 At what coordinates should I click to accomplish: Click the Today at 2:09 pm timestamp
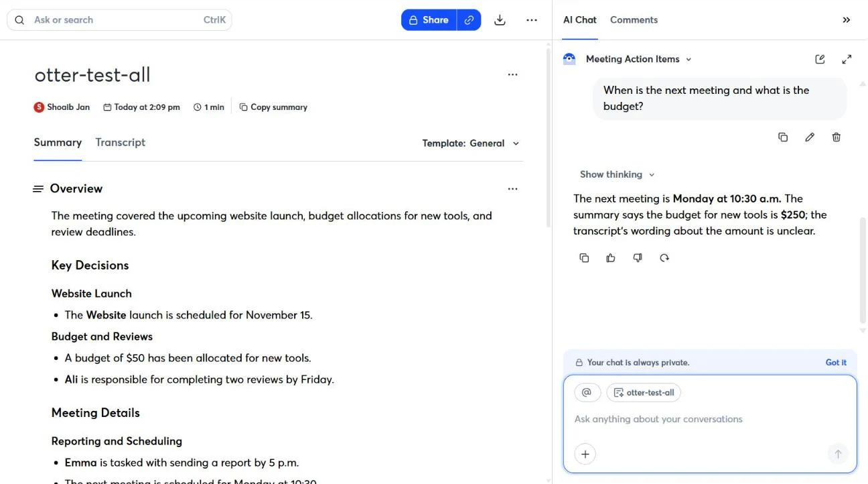[x=147, y=107]
